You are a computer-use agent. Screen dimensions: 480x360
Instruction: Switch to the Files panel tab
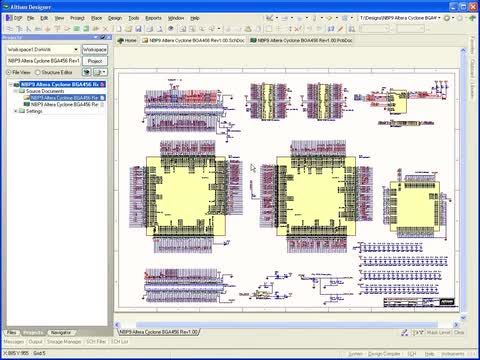(12, 332)
